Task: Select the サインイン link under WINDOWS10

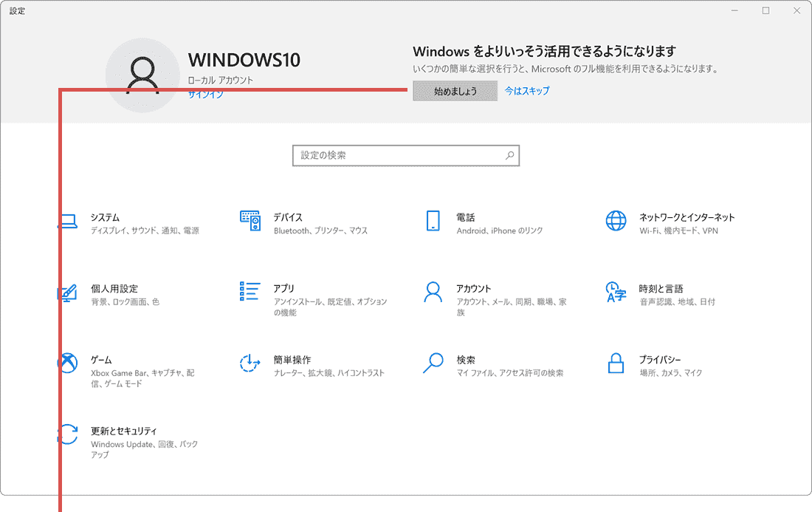Action: coord(204,95)
